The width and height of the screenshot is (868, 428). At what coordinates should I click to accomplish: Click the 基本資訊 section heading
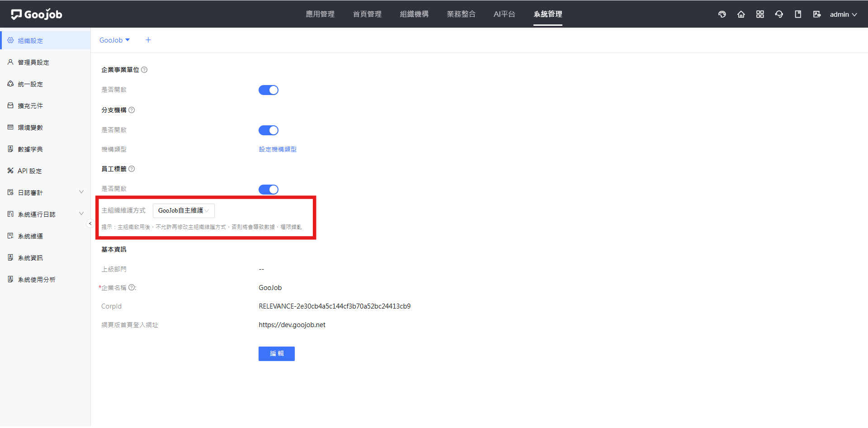114,249
